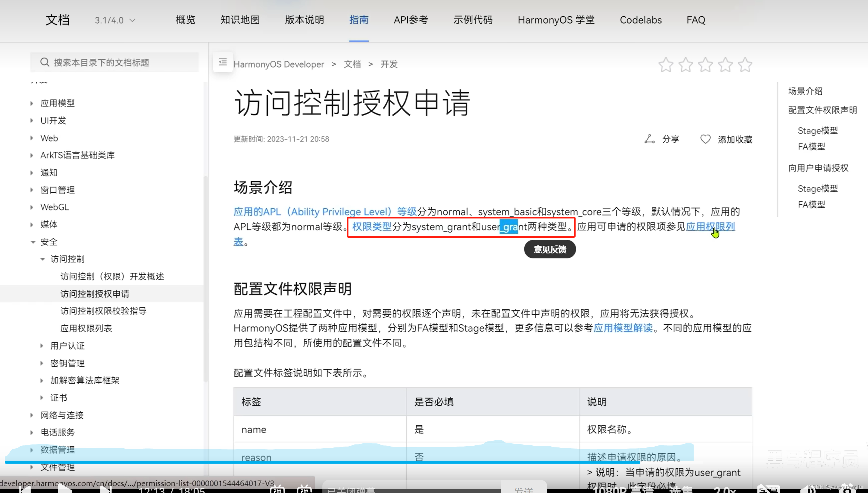The height and width of the screenshot is (493, 868).
Task: Open the 应用模型解读 hyperlink
Action: [623, 328]
